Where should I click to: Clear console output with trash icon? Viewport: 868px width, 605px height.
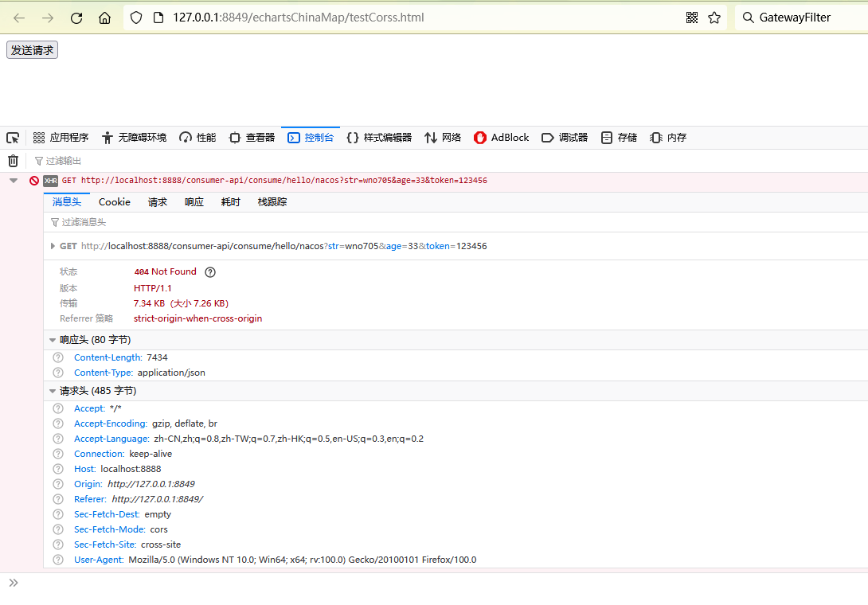pyautogui.click(x=13, y=161)
